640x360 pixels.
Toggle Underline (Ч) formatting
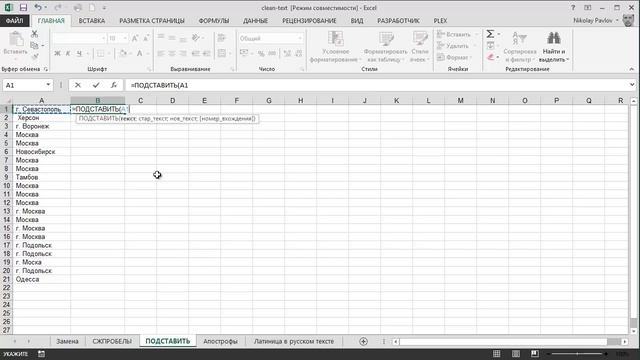[x=79, y=53]
